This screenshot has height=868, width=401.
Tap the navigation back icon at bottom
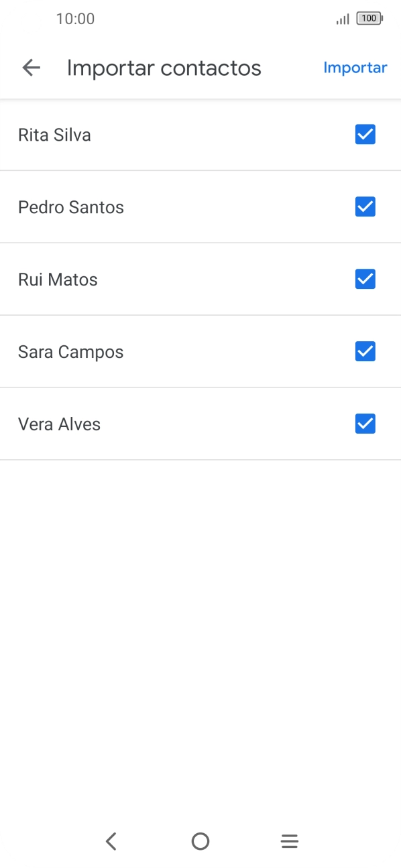[x=111, y=841]
